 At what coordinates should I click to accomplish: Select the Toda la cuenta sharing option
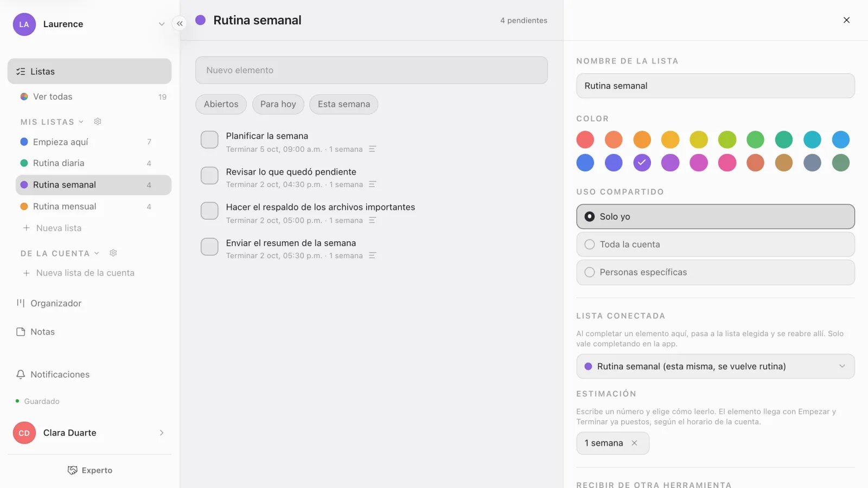tap(716, 245)
